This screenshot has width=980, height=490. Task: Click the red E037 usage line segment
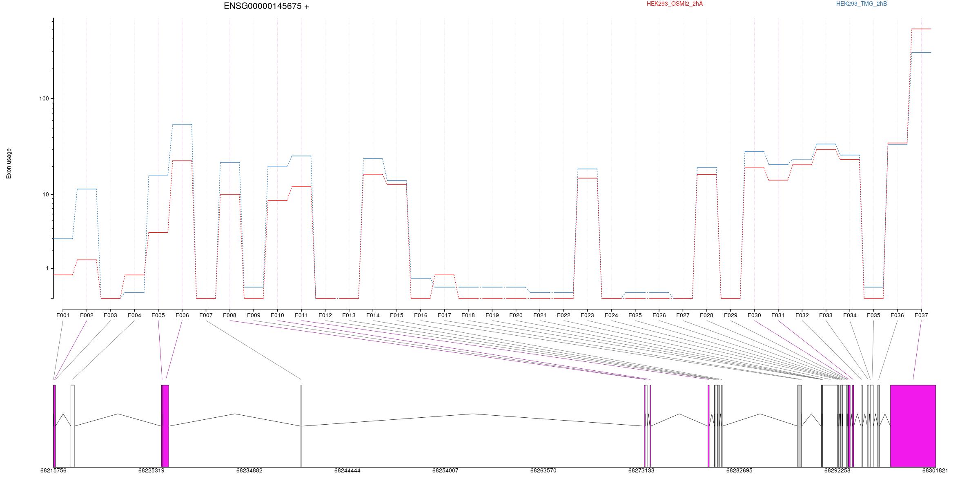point(921,29)
